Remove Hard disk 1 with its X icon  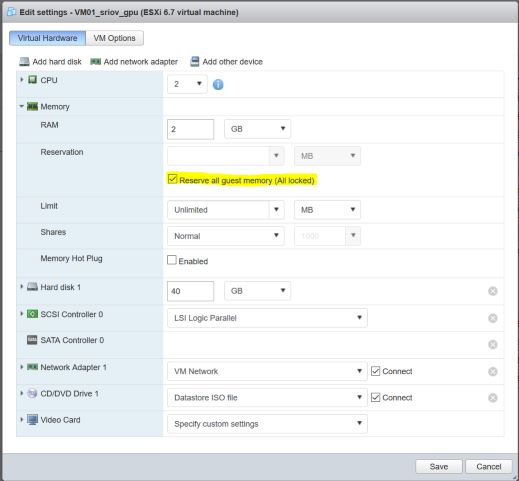[x=493, y=291]
